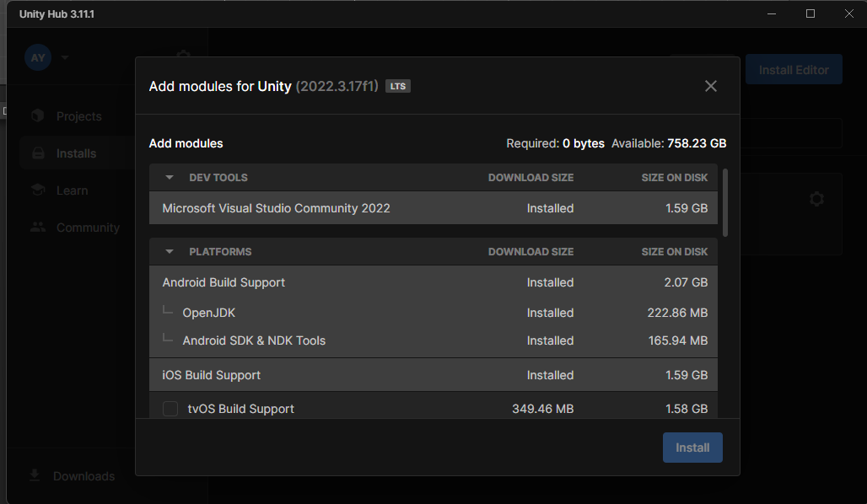Select Android SDK & NDK Tools row

point(433,341)
